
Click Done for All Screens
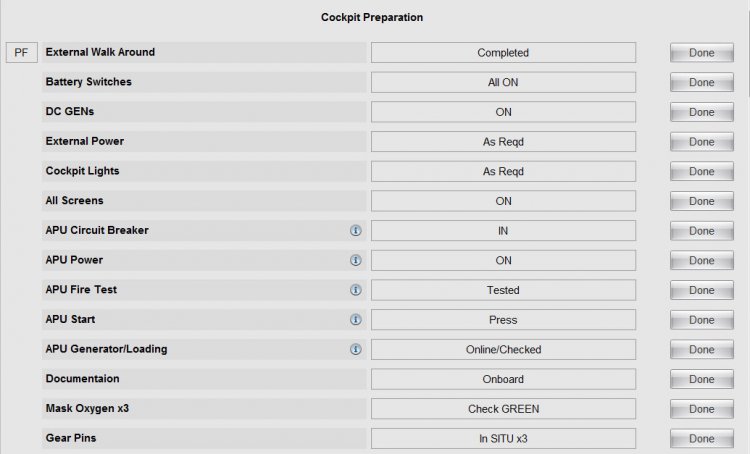click(702, 201)
